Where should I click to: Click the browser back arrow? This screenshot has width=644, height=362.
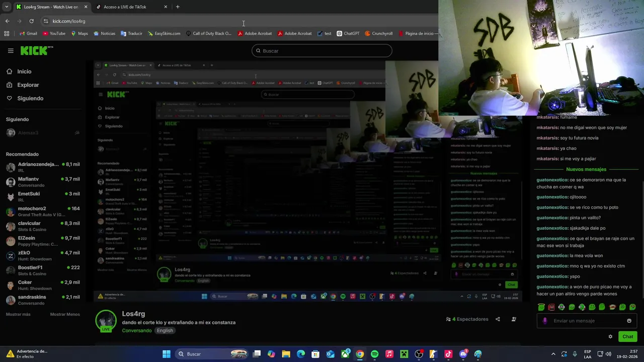click(7, 21)
